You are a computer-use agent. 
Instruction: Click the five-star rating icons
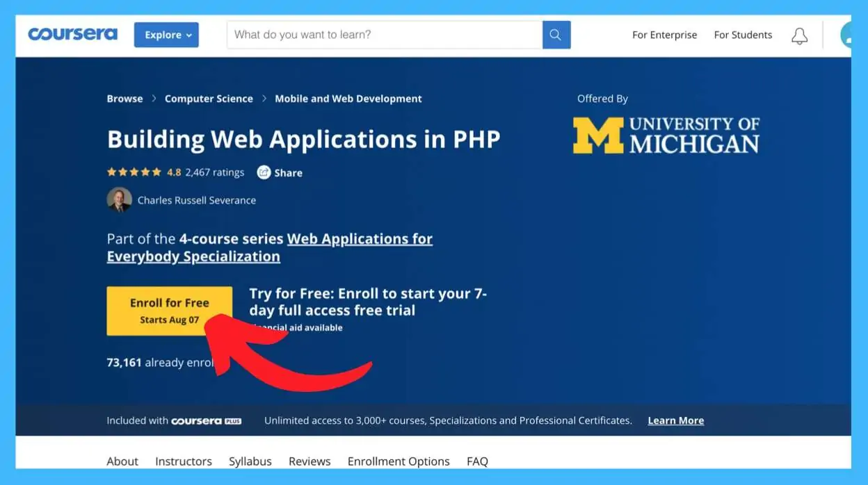pos(134,172)
